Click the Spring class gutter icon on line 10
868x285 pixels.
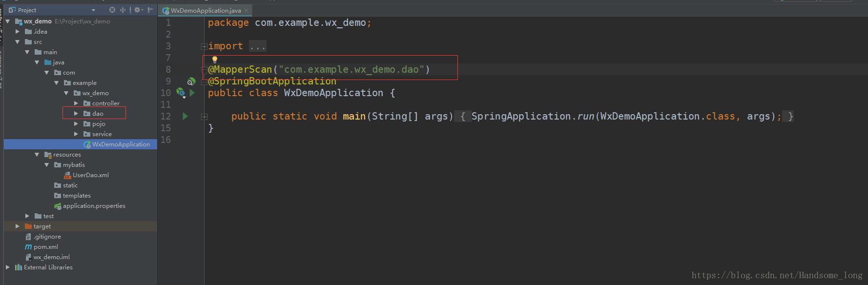180,92
